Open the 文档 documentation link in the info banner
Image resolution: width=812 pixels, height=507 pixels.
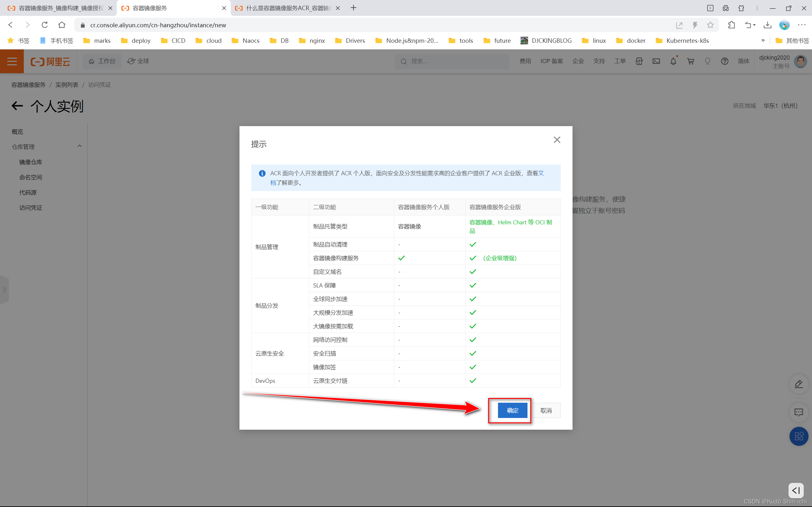coord(540,173)
